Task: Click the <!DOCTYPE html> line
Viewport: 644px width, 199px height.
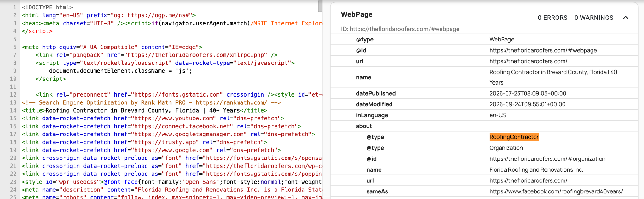Action: [47, 7]
